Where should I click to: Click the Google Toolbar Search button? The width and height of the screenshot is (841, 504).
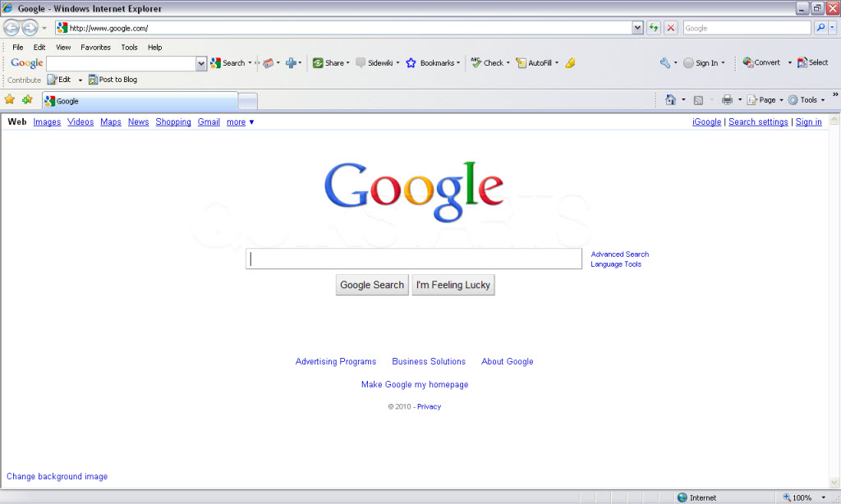click(x=228, y=62)
